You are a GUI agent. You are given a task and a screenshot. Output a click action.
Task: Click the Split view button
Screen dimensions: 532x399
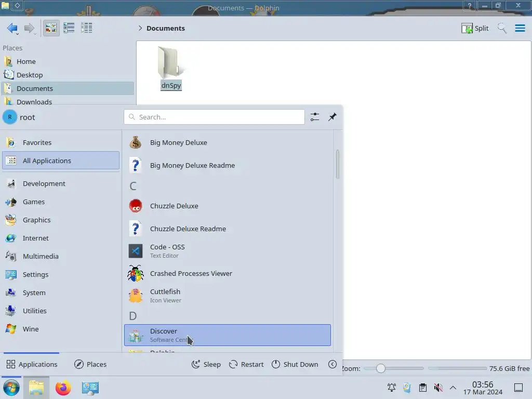[x=475, y=28]
